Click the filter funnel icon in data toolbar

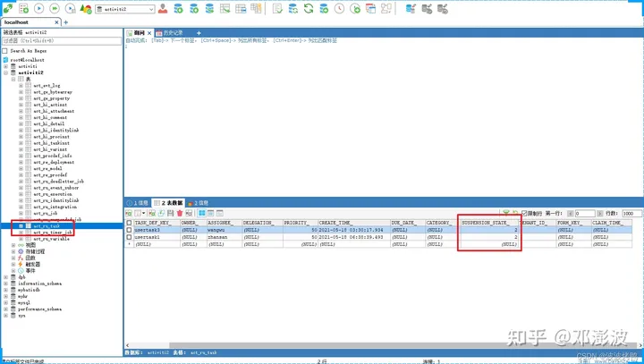507,213
